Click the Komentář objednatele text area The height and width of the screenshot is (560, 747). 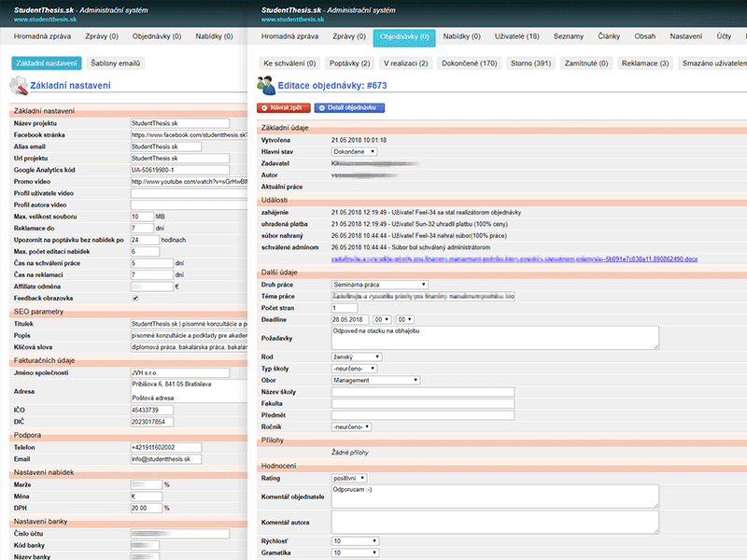pyautogui.click(x=495, y=497)
